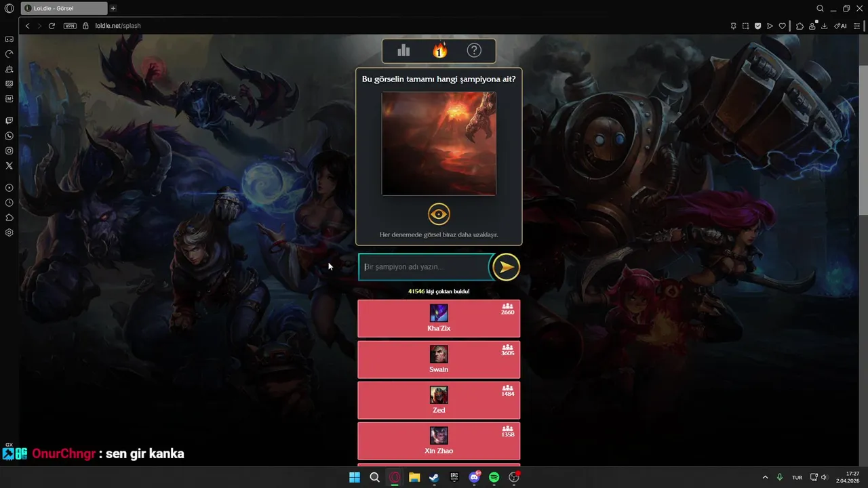Click the Xin Zhao guess row
This screenshot has height=488, width=868.
tap(439, 441)
